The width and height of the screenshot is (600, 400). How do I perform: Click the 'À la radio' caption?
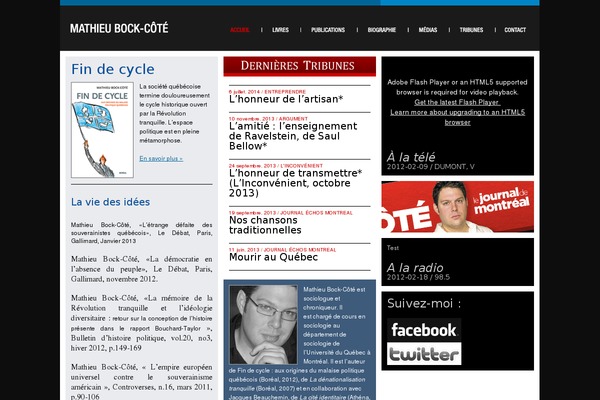coord(415,268)
